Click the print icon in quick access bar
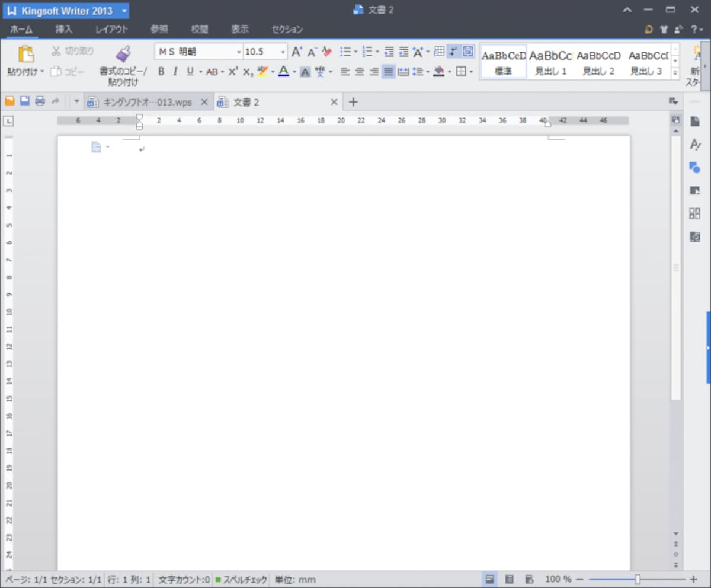Screen dimensions: 711x588 [40, 101]
